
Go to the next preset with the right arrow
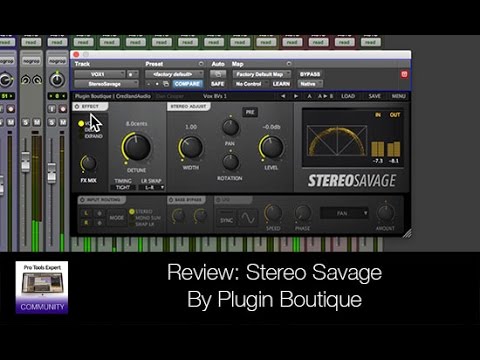pos(296,96)
